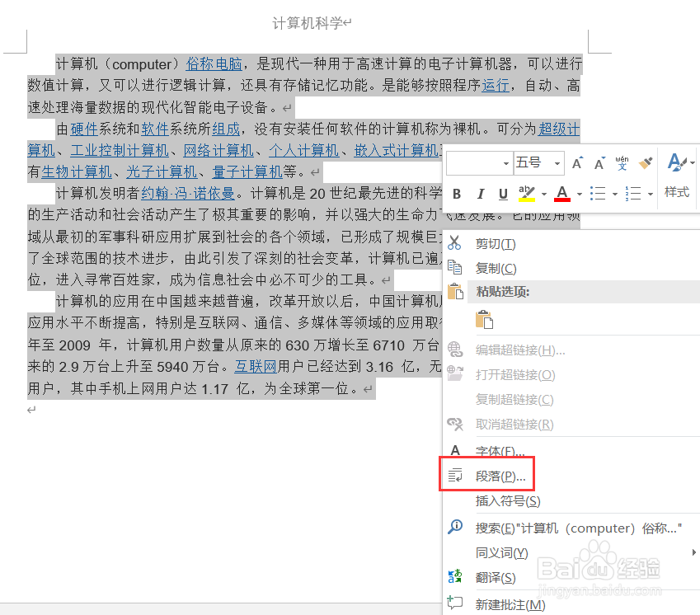The width and height of the screenshot is (700, 615).
Task: Choose 翻译(S) translate entry
Action: click(x=496, y=578)
